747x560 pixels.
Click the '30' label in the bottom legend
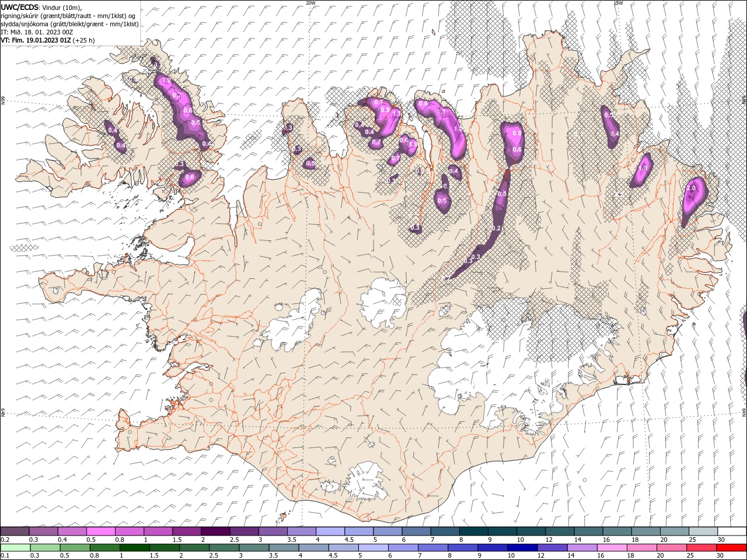[721, 556]
